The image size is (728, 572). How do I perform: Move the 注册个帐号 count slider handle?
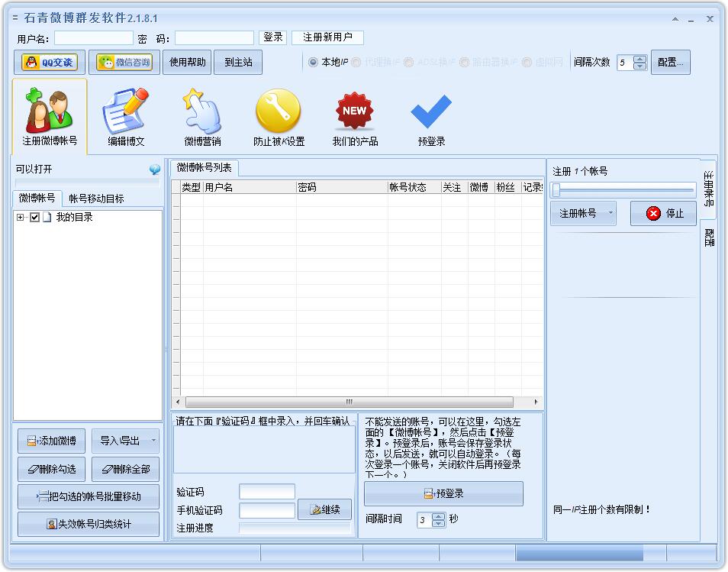coord(556,189)
